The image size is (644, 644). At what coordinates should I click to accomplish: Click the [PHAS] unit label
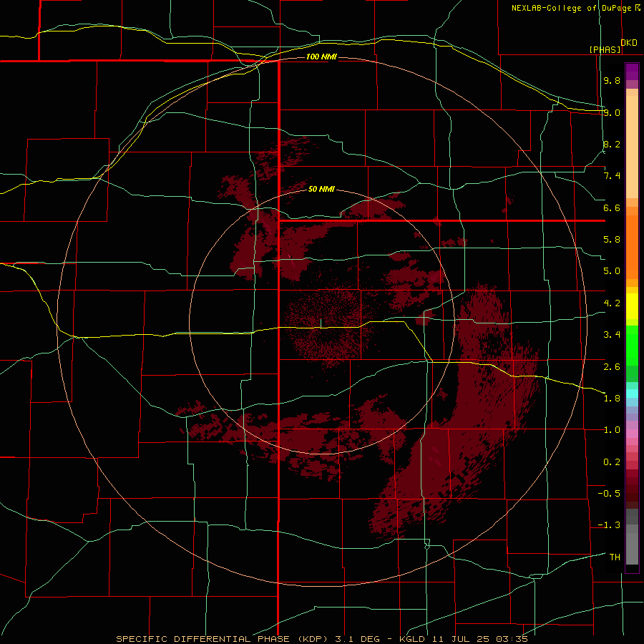tap(605, 49)
